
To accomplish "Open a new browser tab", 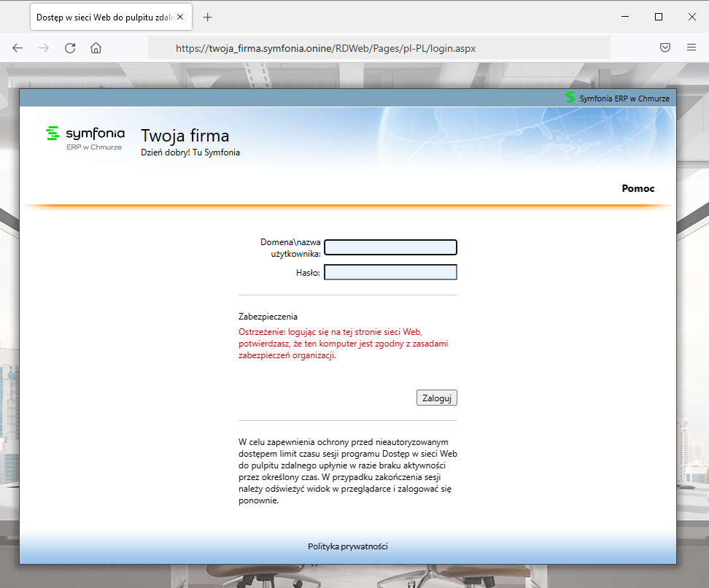I will click(x=208, y=17).
